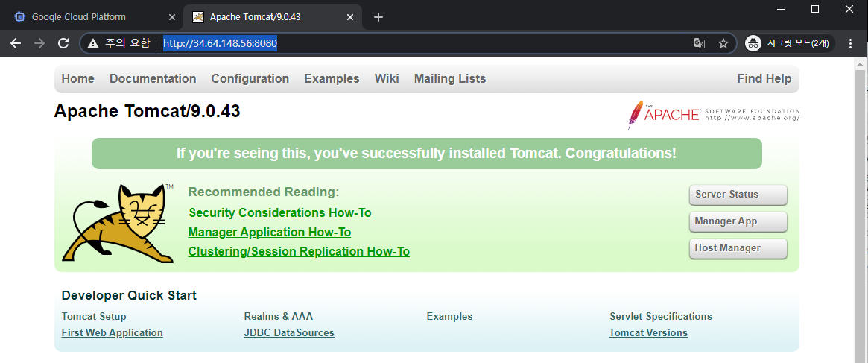Click the Tomcat cat mascot image

point(119,224)
